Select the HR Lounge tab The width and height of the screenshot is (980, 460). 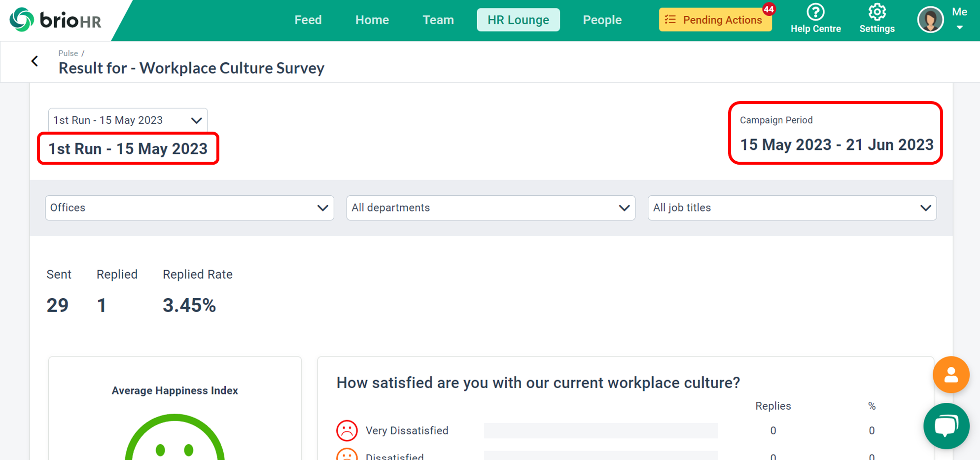tap(518, 20)
